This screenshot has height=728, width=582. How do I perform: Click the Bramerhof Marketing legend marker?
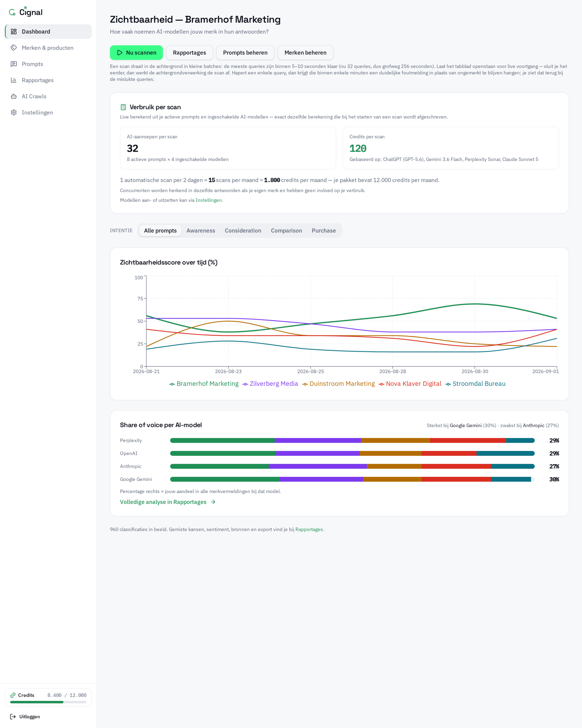click(172, 384)
